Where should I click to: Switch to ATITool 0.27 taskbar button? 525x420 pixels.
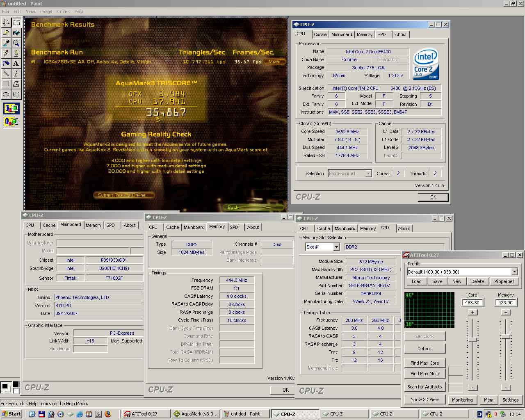pyautogui.click(x=146, y=414)
